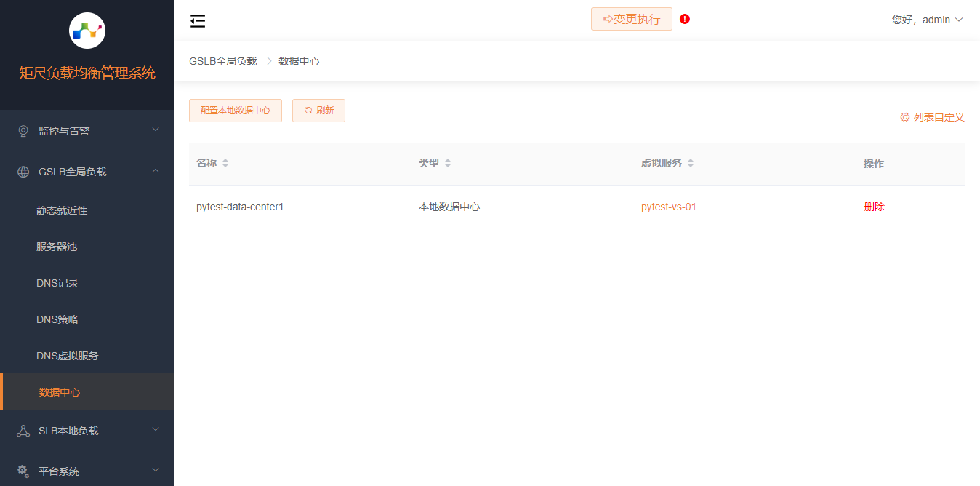Click the 平台系统 gear icon
Viewport: 980px width, 486px height.
21,471
